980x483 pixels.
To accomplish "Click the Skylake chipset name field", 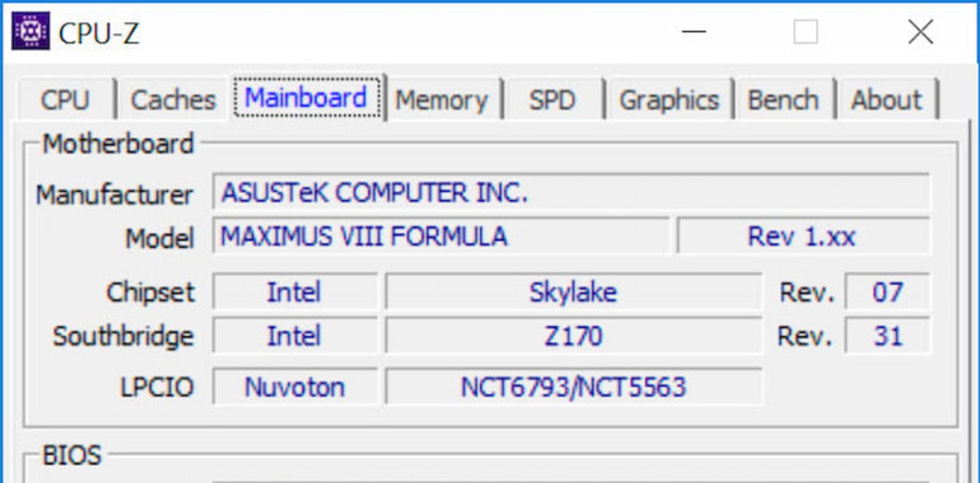I will click(572, 292).
